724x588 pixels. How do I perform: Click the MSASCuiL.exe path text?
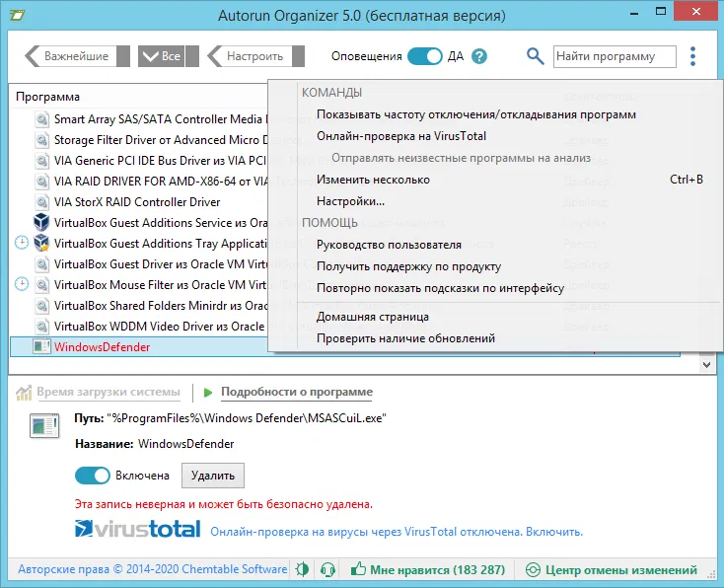point(247,418)
